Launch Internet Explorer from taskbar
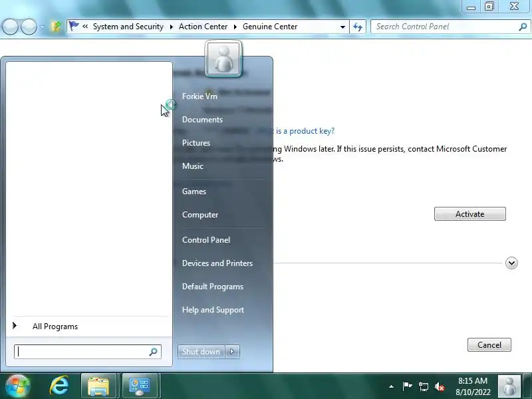Viewport: 532px width, 399px height. pos(59,386)
